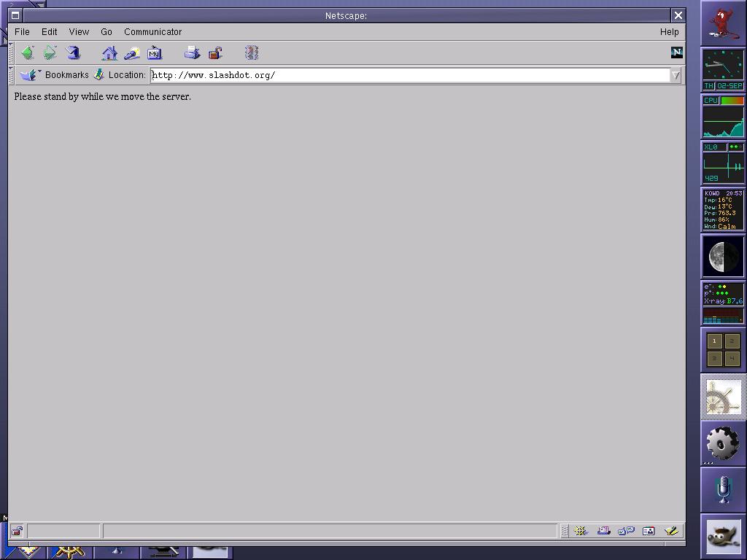Image resolution: width=747 pixels, height=560 pixels.
Task: Open Composer from the component bar
Action: coord(671,531)
